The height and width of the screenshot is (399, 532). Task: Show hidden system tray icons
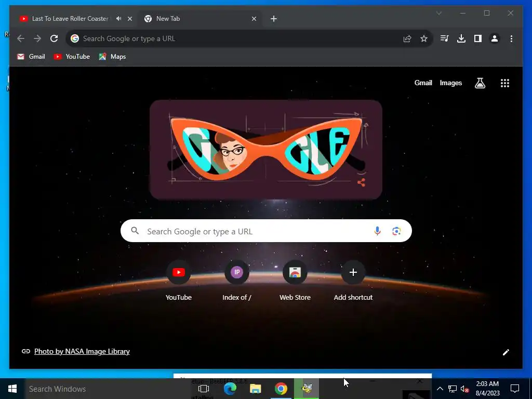click(x=440, y=389)
